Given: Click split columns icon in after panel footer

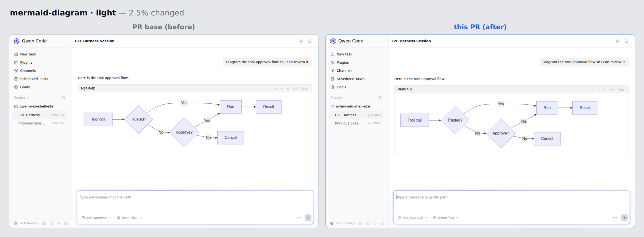Looking at the screenshot, I should click(x=368, y=223).
